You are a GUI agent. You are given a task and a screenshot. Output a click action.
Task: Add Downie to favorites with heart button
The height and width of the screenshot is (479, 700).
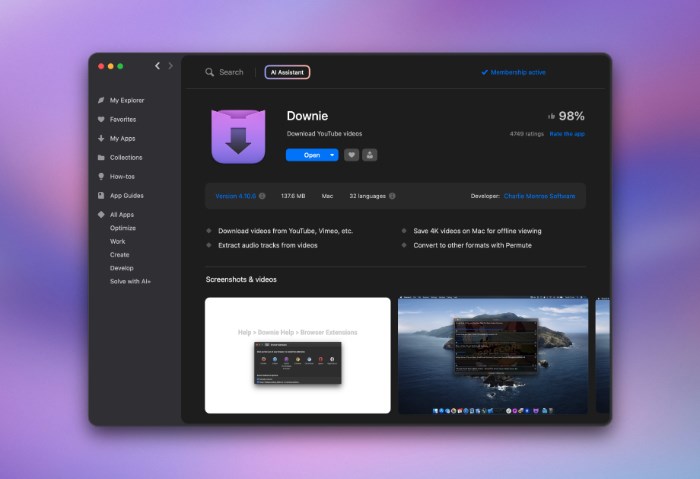tap(351, 155)
